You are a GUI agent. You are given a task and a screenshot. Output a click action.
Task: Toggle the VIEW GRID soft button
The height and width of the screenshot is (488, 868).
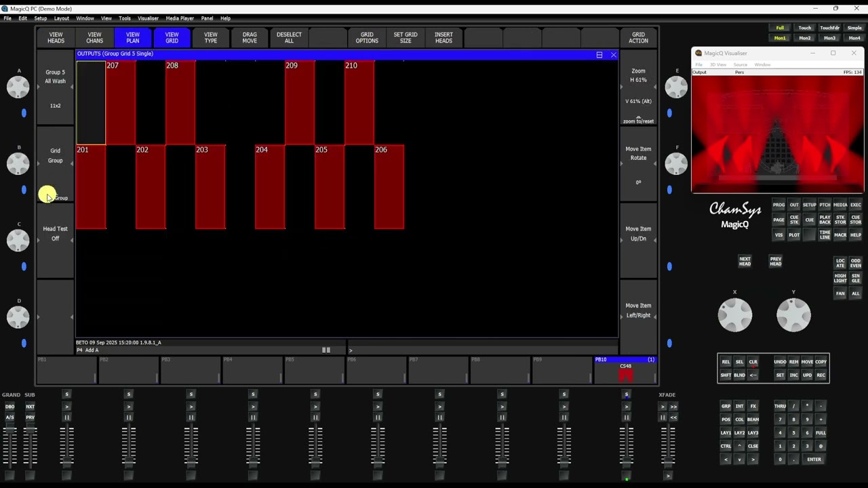tap(172, 38)
